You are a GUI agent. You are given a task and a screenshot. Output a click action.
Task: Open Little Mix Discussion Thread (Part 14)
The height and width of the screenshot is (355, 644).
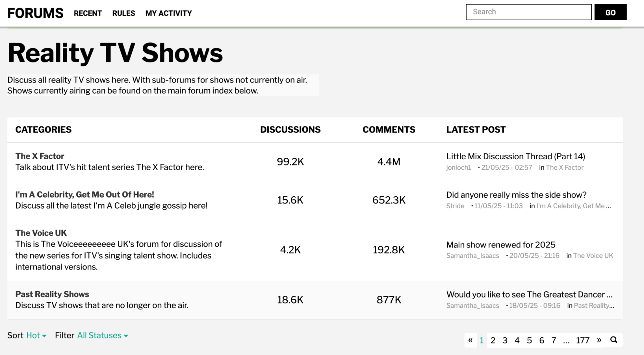(x=515, y=156)
